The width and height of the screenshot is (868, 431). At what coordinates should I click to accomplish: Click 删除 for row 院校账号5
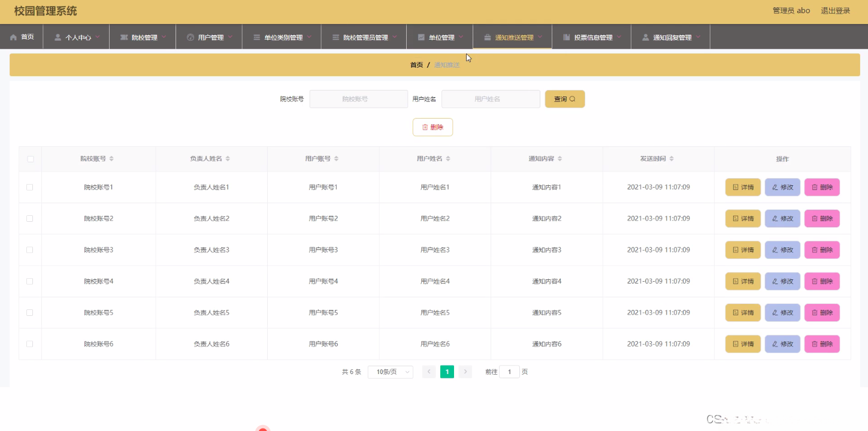pos(822,313)
